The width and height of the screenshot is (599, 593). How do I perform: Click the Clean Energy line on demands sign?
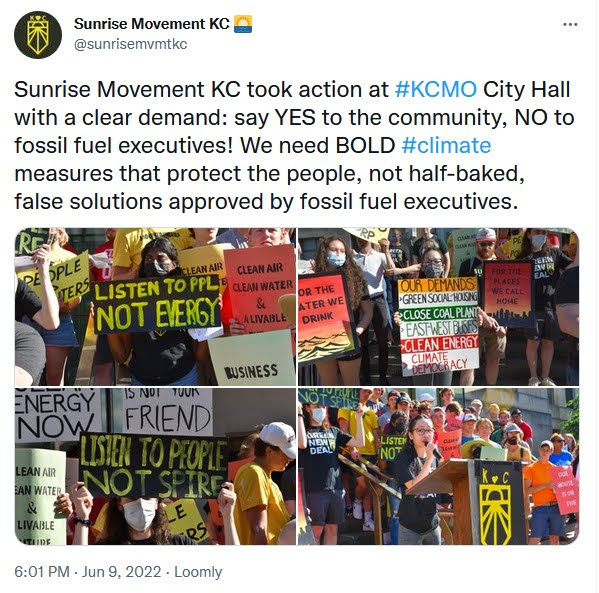(x=440, y=343)
